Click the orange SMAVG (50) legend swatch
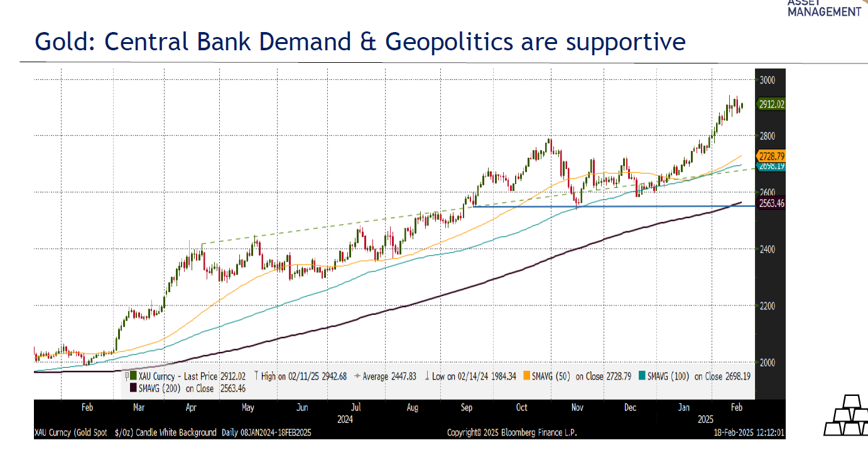The width and height of the screenshot is (868, 455). coord(526,376)
